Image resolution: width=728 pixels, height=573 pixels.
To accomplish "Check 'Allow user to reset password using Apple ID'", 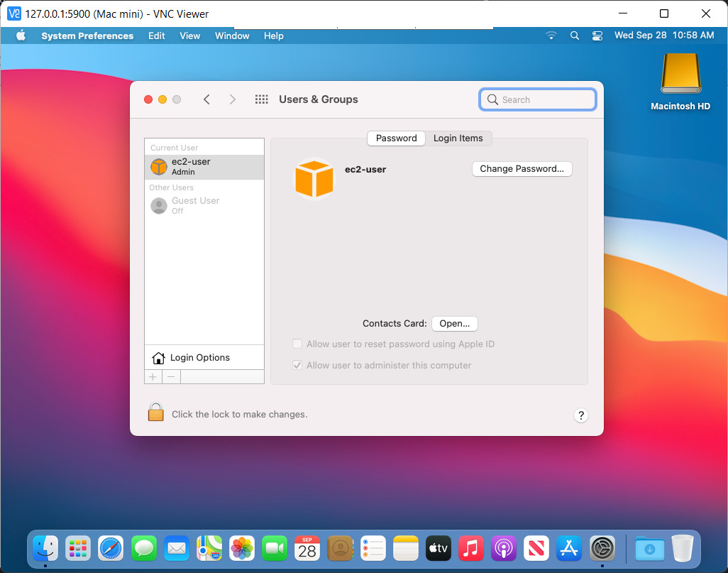I will pyautogui.click(x=297, y=344).
